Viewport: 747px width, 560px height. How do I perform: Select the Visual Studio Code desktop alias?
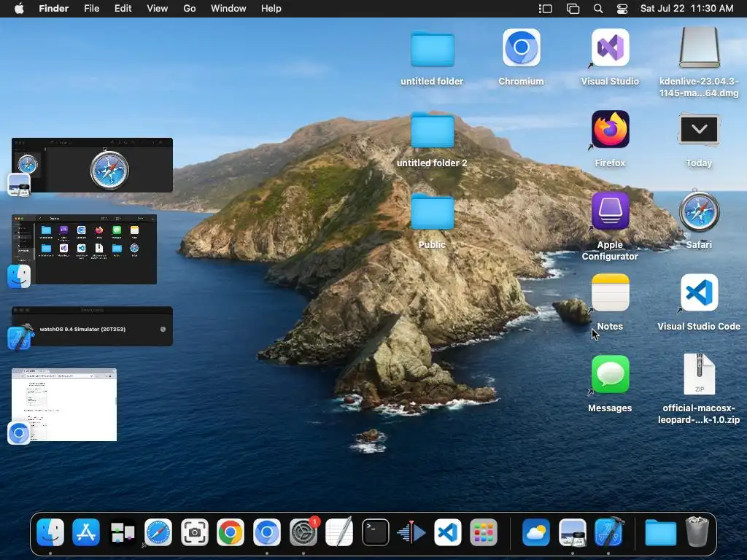pos(699,303)
